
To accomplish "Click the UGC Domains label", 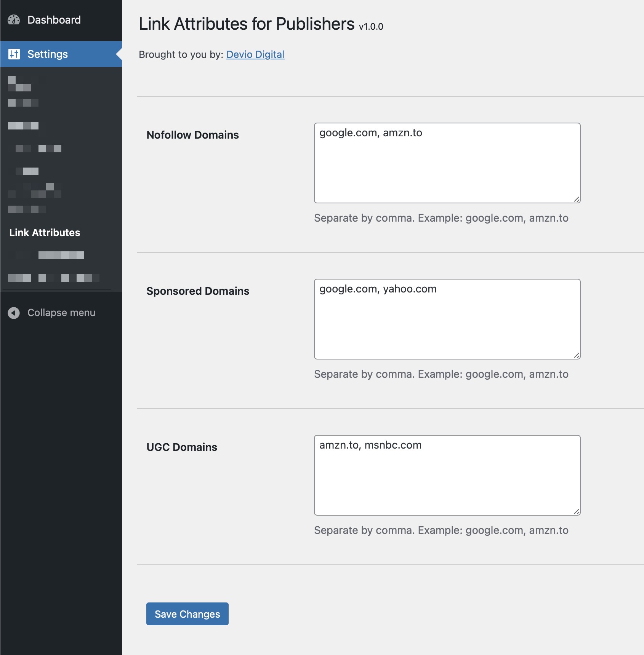I will pos(182,447).
